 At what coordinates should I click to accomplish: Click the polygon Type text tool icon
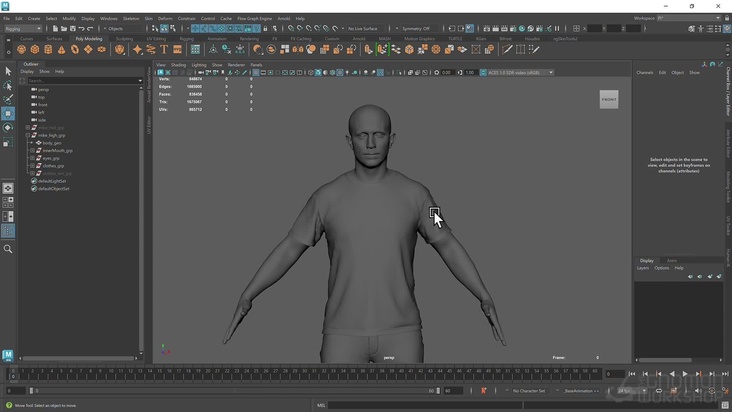[164, 49]
